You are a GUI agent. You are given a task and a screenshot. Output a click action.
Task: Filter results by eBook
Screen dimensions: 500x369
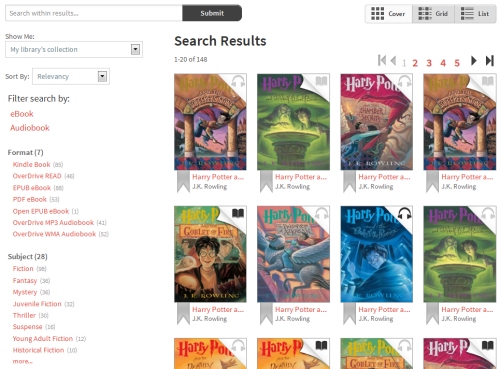(22, 114)
